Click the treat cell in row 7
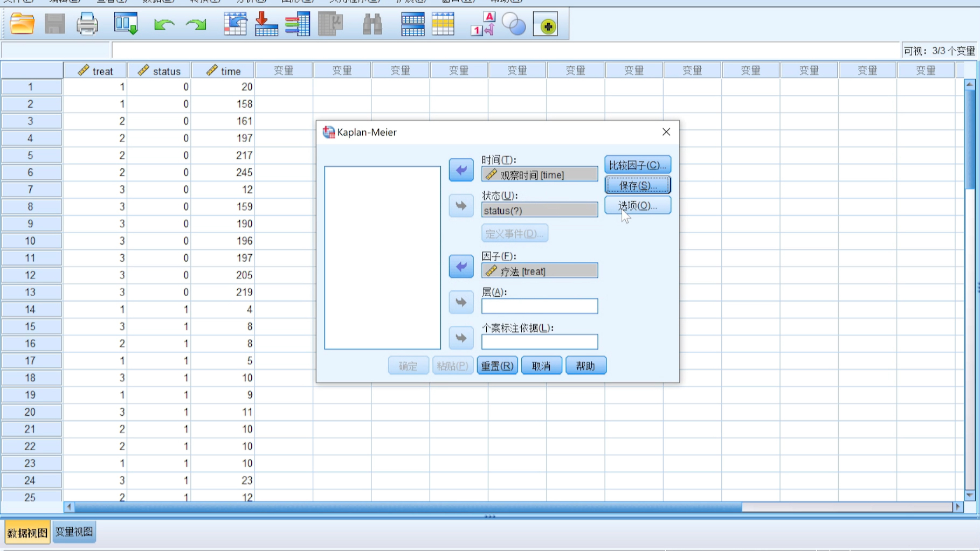The image size is (980, 551). click(x=95, y=190)
